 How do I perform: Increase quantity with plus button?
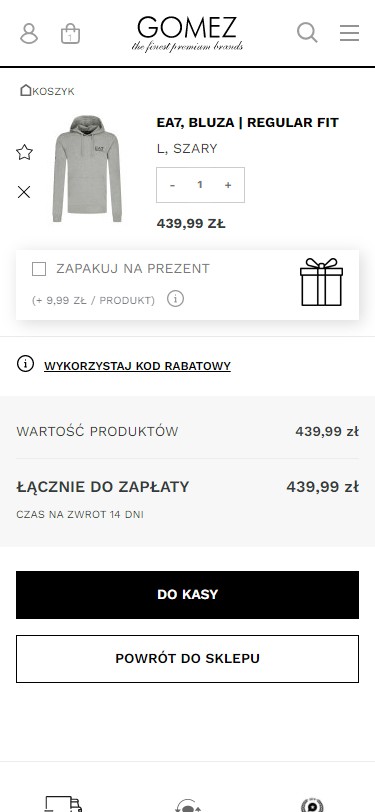[x=228, y=185]
